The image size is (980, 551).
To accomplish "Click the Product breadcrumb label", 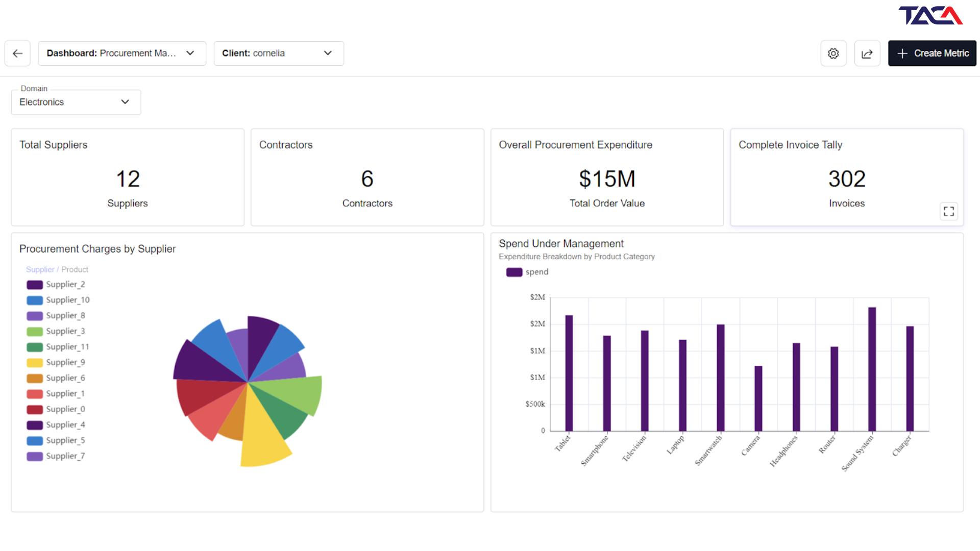I will (x=75, y=269).
